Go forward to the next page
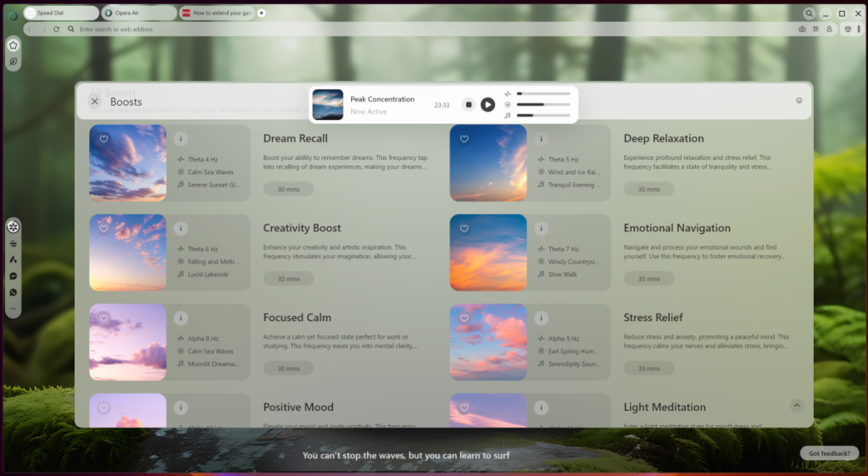The height and width of the screenshot is (476, 868). [43, 30]
